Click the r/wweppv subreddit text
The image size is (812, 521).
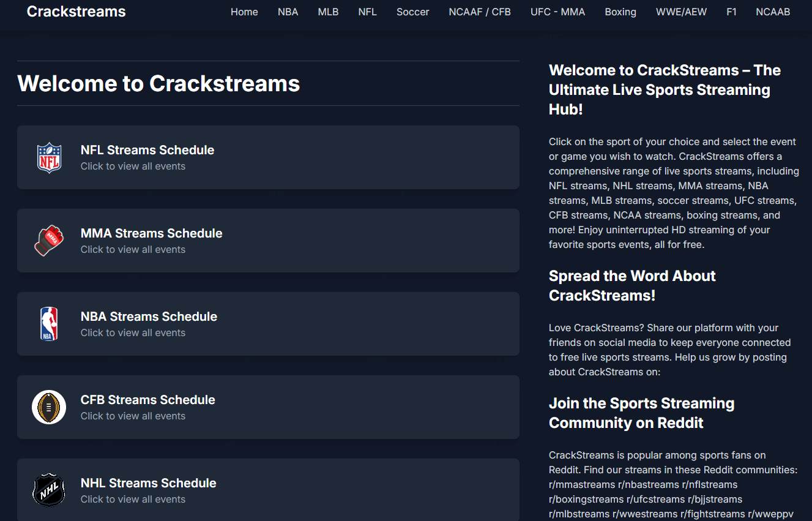click(x=770, y=514)
